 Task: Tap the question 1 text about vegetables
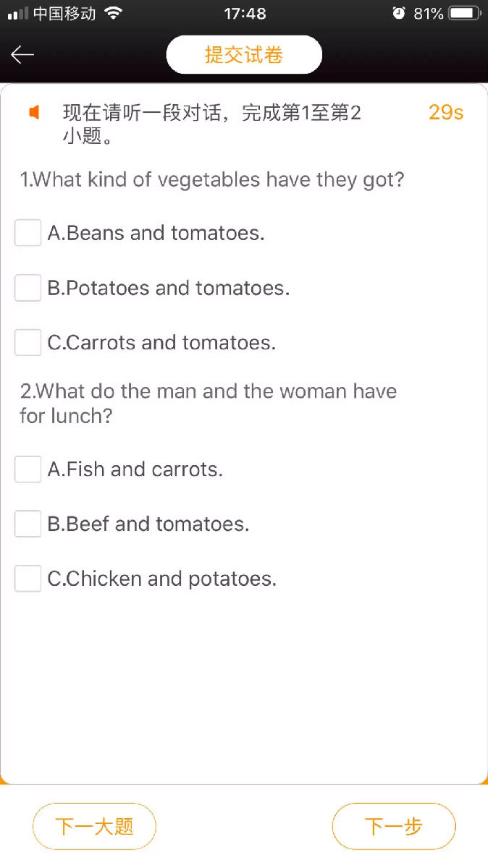pos(212,179)
